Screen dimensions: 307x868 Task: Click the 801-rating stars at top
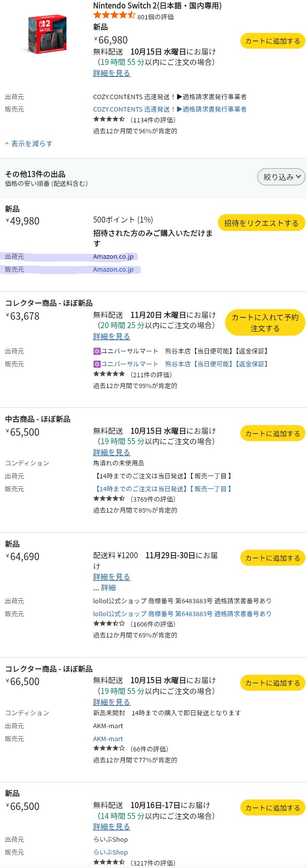tap(114, 16)
